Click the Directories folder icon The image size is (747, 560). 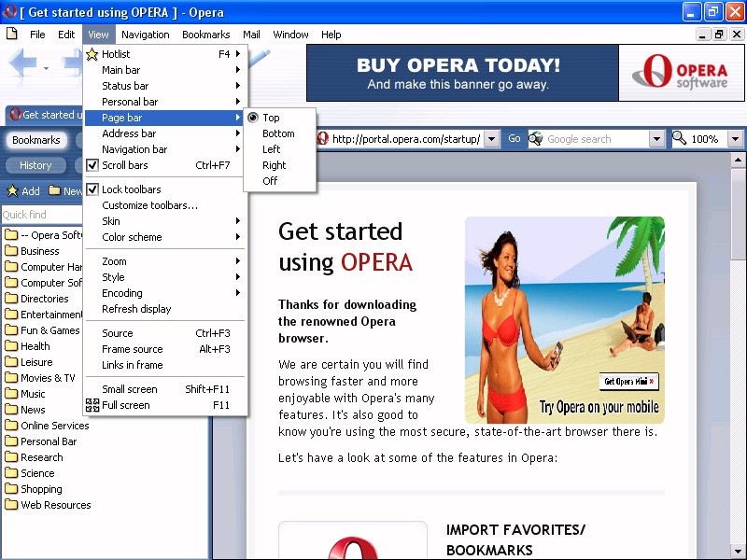click(x=11, y=298)
